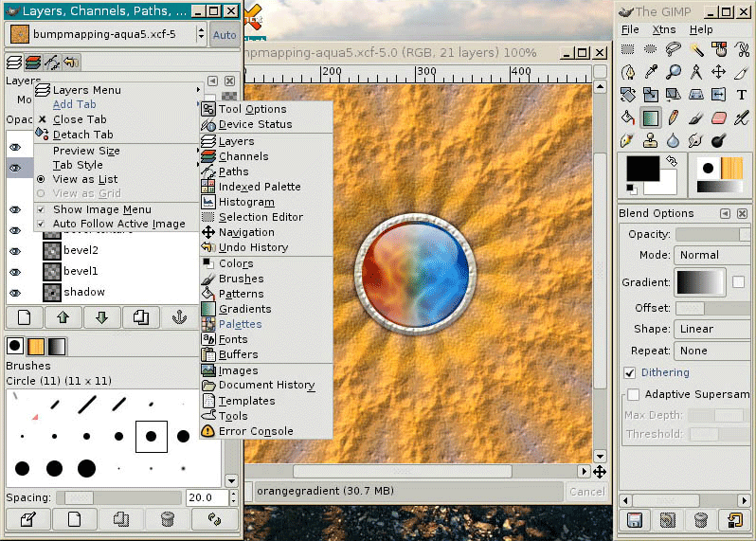This screenshot has width=756, height=541.
Task: Open the Repeat dropdown set to None
Action: click(x=711, y=351)
